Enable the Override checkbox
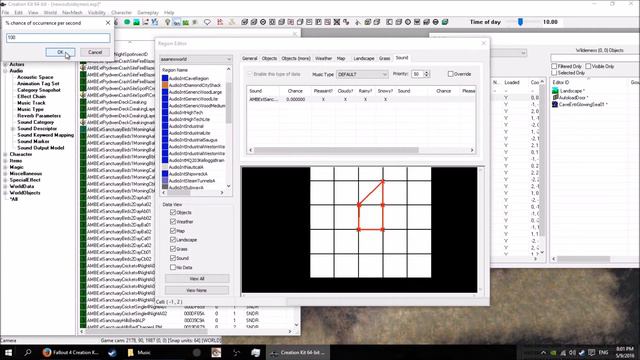640x360 pixels. pos(450,74)
